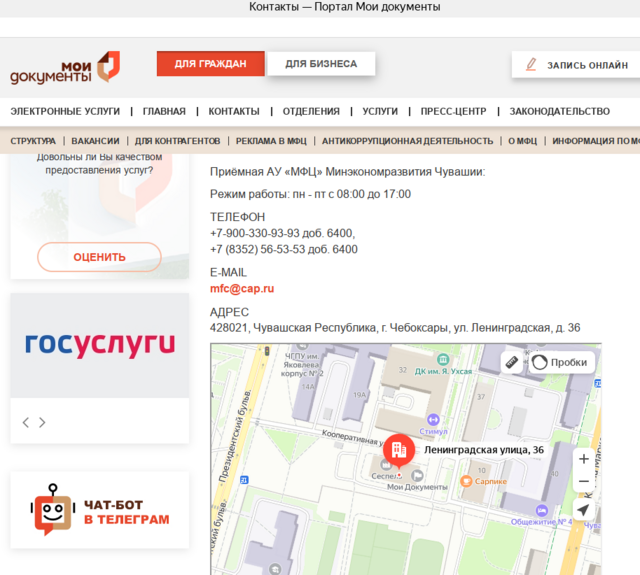Click Чат-бот в Телеграм banner text

tap(127, 512)
